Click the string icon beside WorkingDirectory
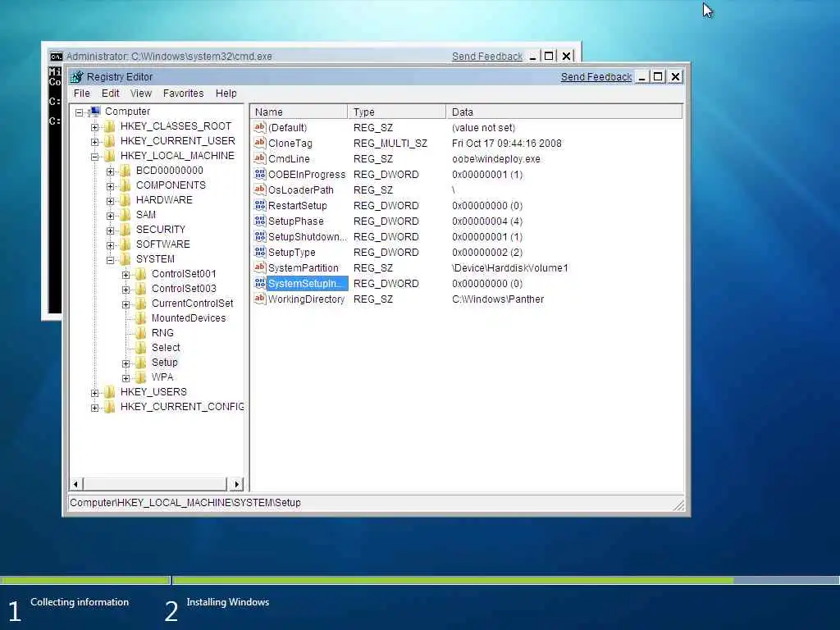 [x=260, y=299]
